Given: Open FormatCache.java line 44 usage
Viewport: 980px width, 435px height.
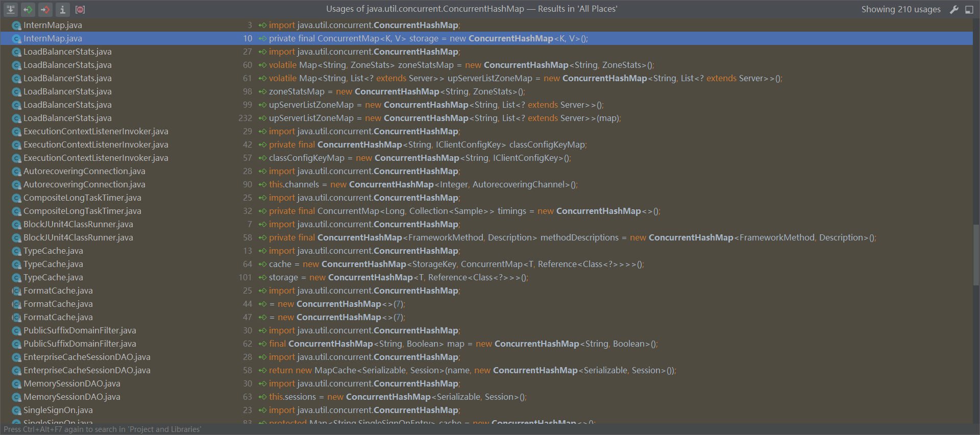Looking at the screenshot, I should 486,304.
